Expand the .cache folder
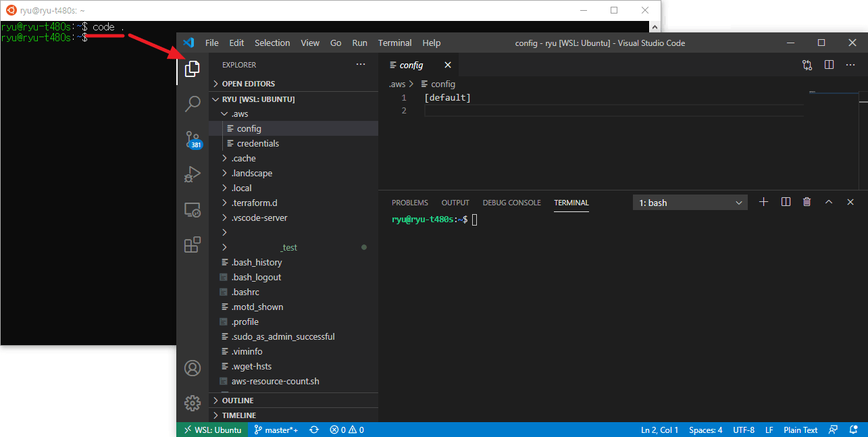This screenshot has width=868, height=437. tap(294, 159)
